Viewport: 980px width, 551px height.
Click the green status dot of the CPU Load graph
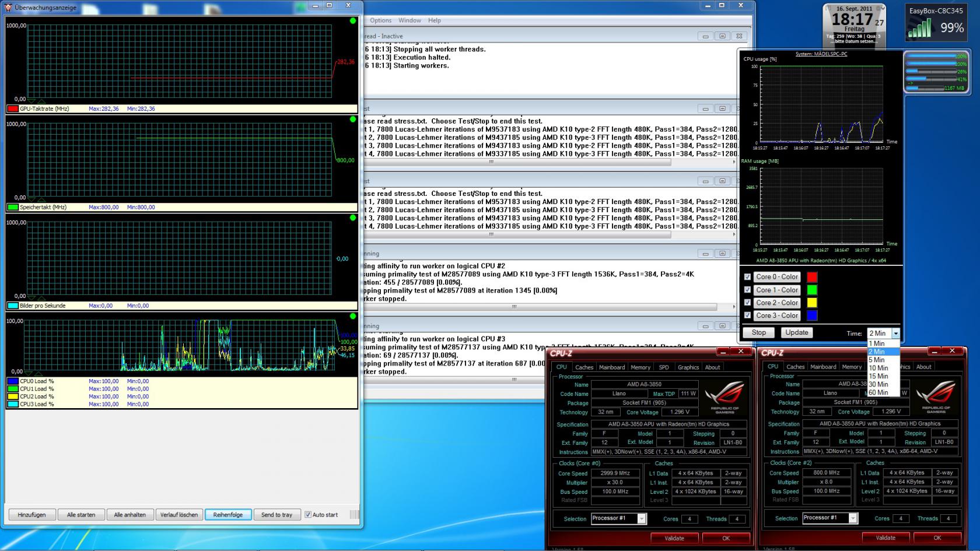coord(353,317)
